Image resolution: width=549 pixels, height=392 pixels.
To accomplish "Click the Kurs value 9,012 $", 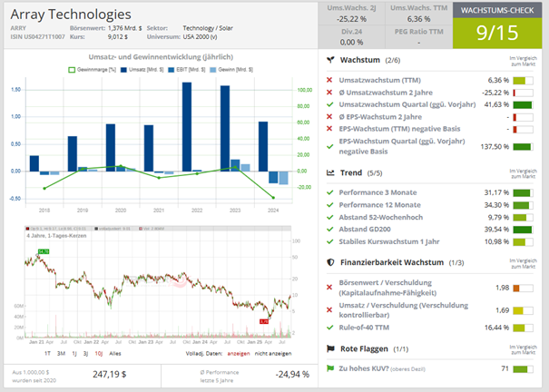I will (118, 36).
